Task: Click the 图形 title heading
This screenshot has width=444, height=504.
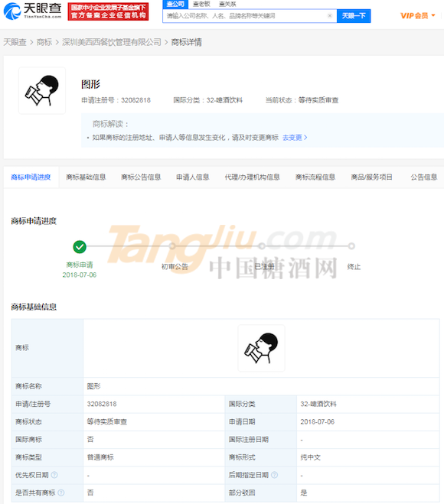Action: [91, 84]
